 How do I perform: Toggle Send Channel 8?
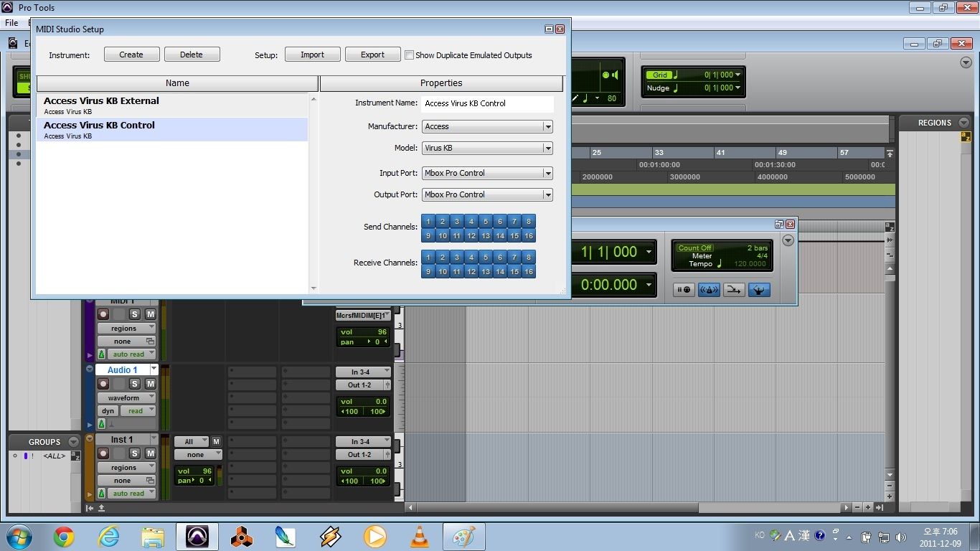point(529,221)
